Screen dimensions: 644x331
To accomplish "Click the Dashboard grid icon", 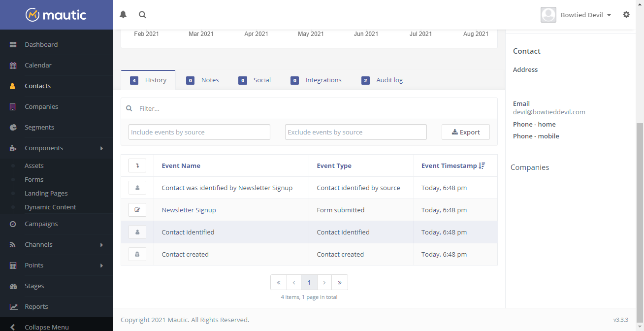I will [13, 44].
